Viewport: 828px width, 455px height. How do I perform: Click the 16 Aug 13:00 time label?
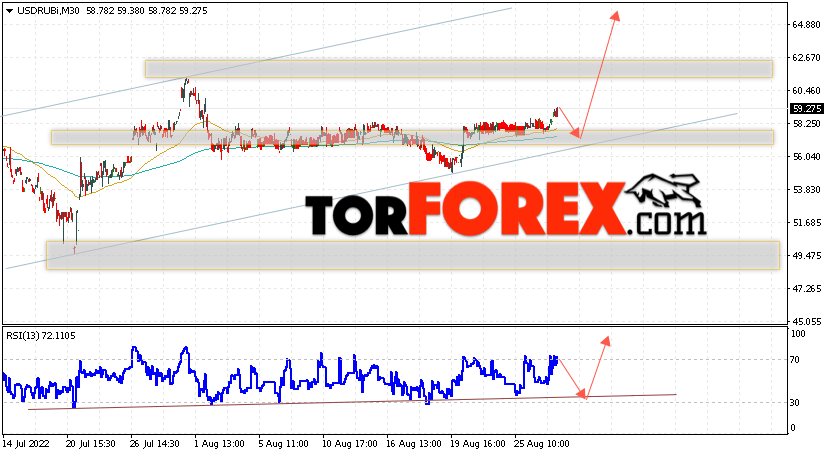414,444
